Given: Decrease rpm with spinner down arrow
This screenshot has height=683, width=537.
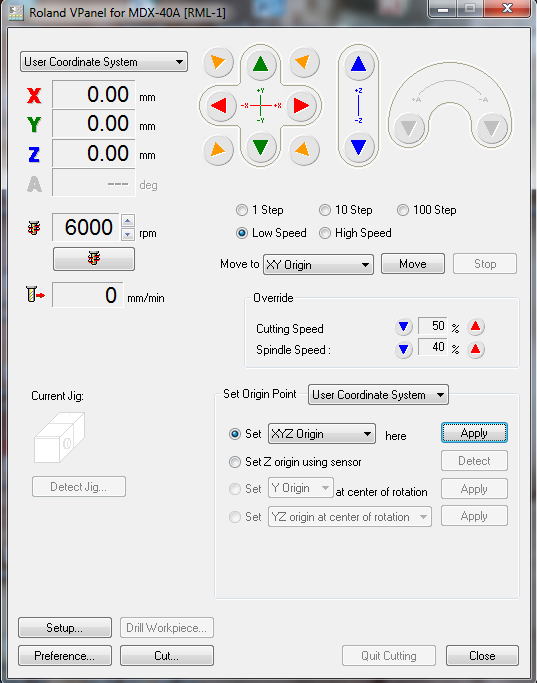Looking at the screenshot, I should 128,234.
